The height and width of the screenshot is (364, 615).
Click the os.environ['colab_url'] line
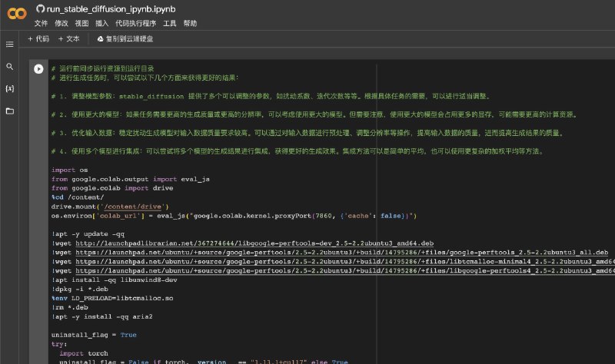[234, 216]
